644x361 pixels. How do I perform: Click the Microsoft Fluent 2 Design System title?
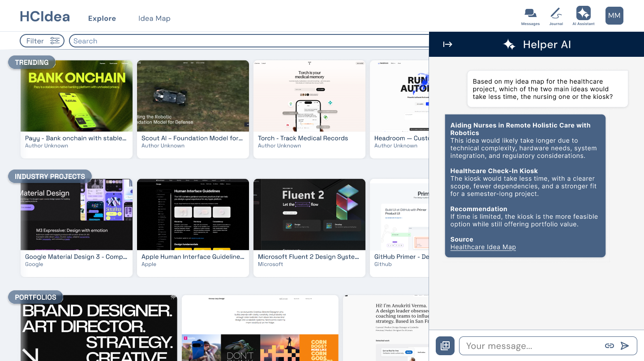(x=309, y=257)
